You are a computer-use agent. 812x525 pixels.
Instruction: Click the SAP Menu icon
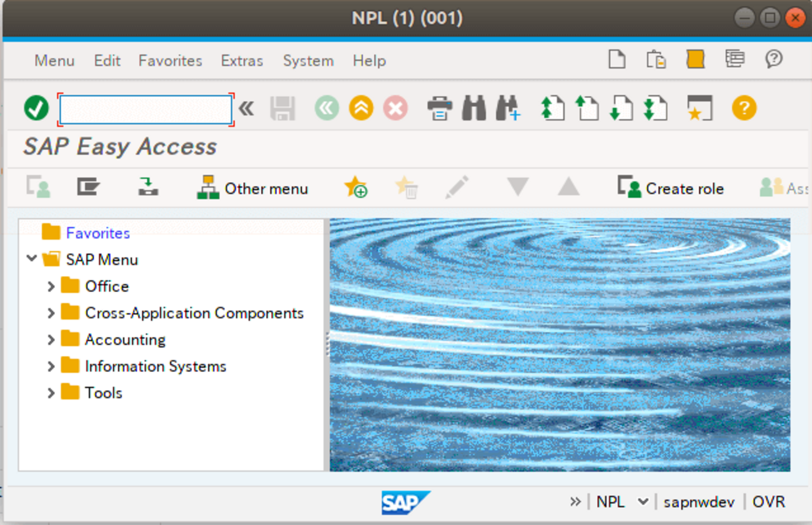pyautogui.click(x=88, y=187)
